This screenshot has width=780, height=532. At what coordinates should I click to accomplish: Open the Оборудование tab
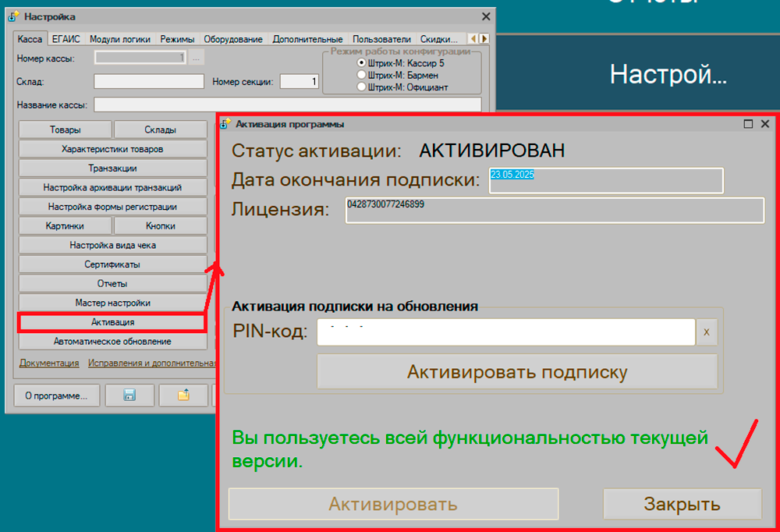pos(234,39)
